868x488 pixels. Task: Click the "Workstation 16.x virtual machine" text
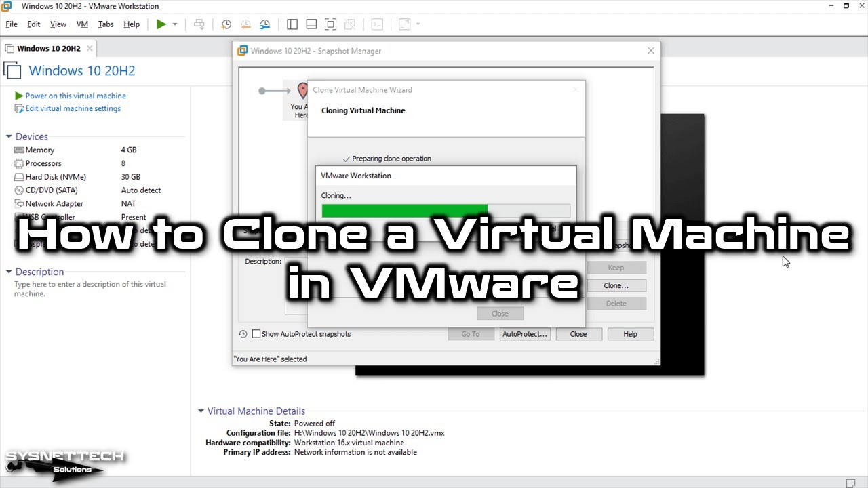point(349,443)
